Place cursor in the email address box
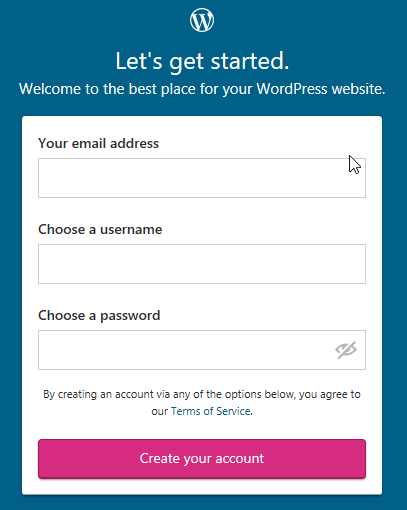 (202, 178)
